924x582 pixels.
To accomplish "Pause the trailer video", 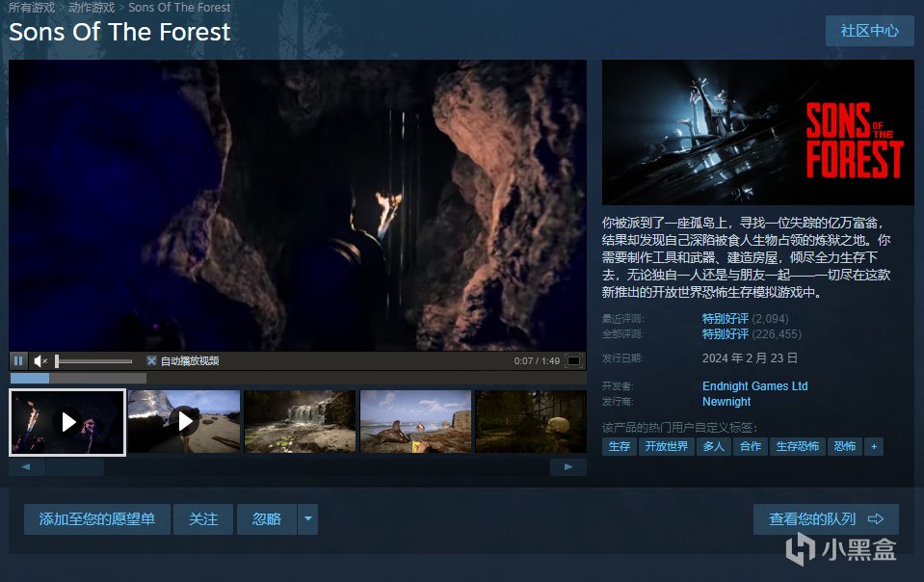I will 18,360.
